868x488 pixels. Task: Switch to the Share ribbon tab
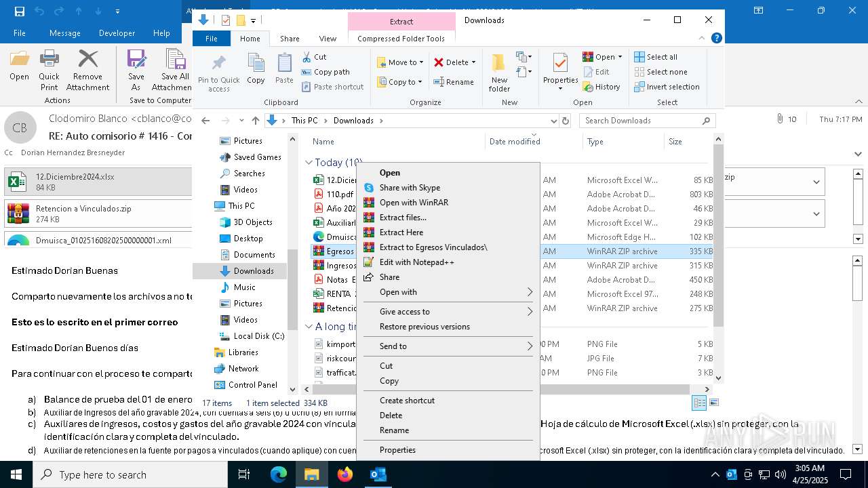point(290,39)
